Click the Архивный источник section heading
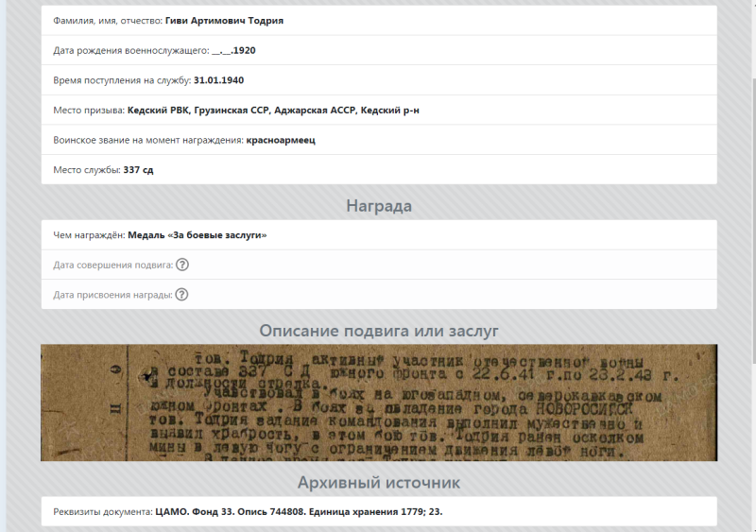756x532 pixels. coord(379,483)
